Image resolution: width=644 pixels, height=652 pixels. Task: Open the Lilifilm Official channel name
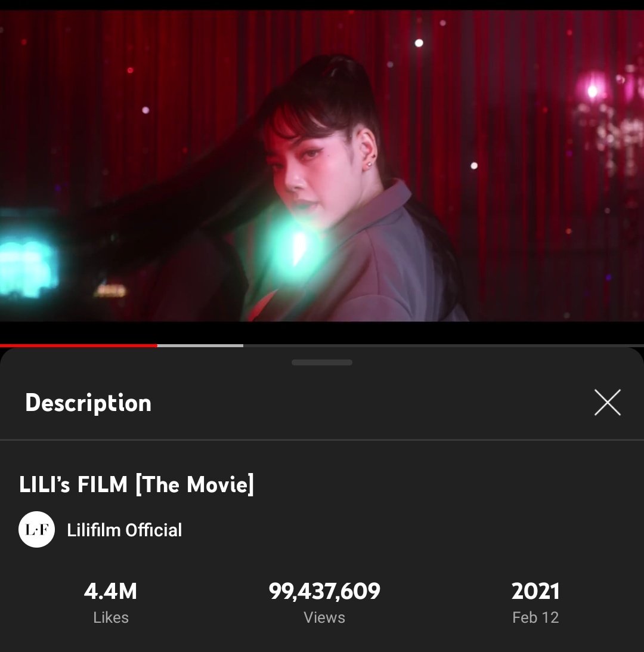tap(124, 530)
